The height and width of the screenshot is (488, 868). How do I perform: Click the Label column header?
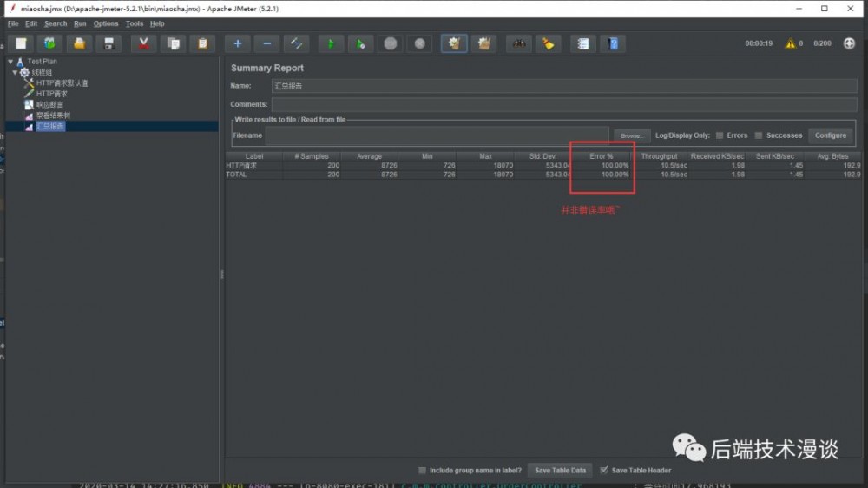[x=254, y=156]
